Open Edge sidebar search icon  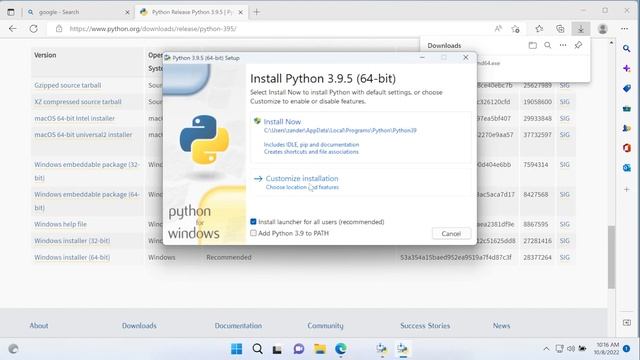click(627, 49)
